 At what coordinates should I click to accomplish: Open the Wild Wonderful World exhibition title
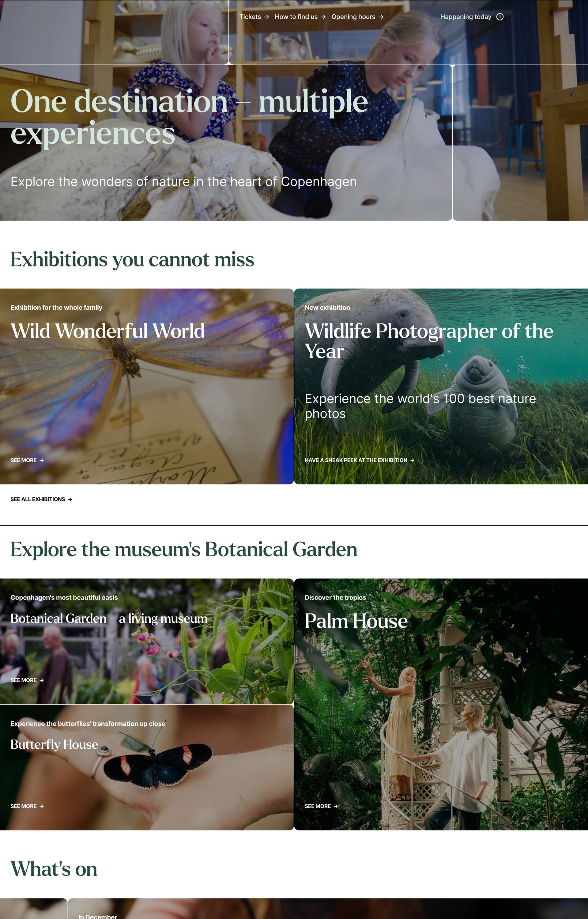(108, 331)
